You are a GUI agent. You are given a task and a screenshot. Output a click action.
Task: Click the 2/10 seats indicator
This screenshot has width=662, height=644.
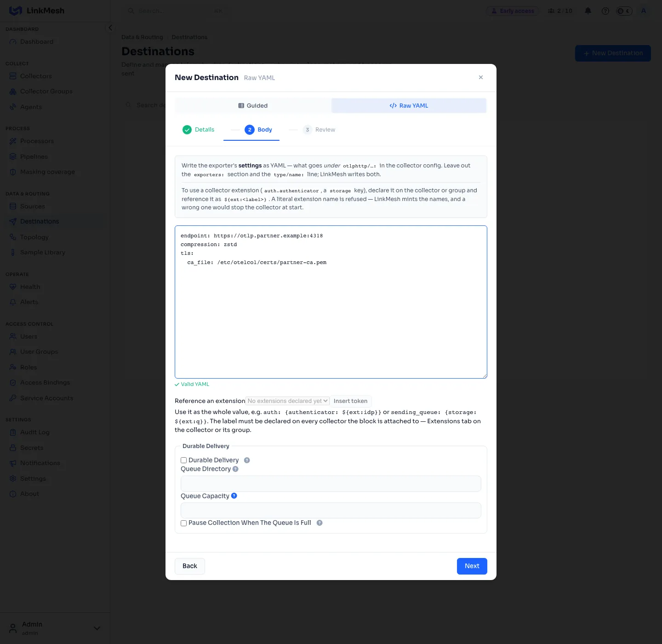pyautogui.click(x=560, y=11)
